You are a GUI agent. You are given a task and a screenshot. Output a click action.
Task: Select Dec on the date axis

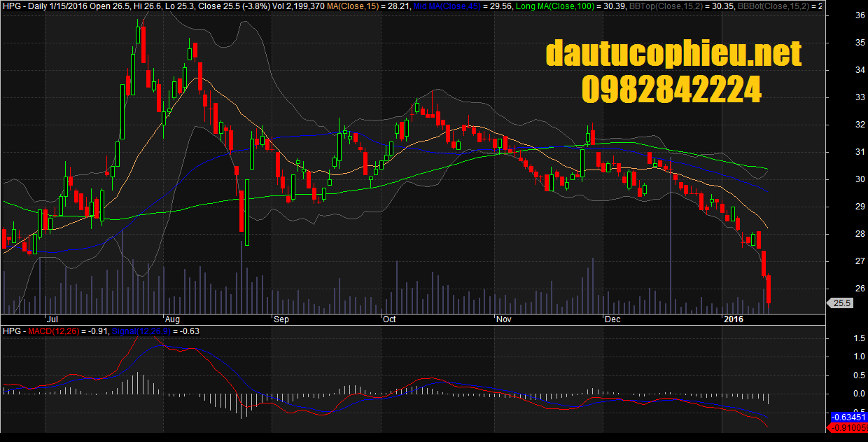612,319
